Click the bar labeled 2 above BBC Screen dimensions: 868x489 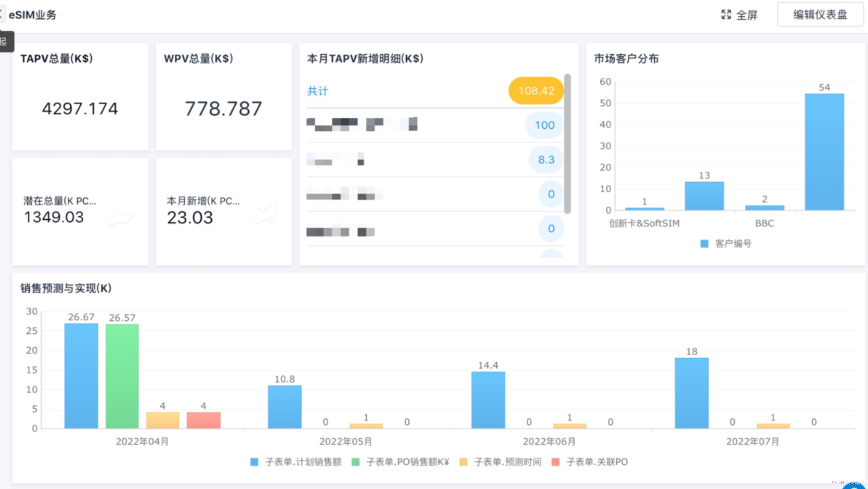click(x=764, y=208)
